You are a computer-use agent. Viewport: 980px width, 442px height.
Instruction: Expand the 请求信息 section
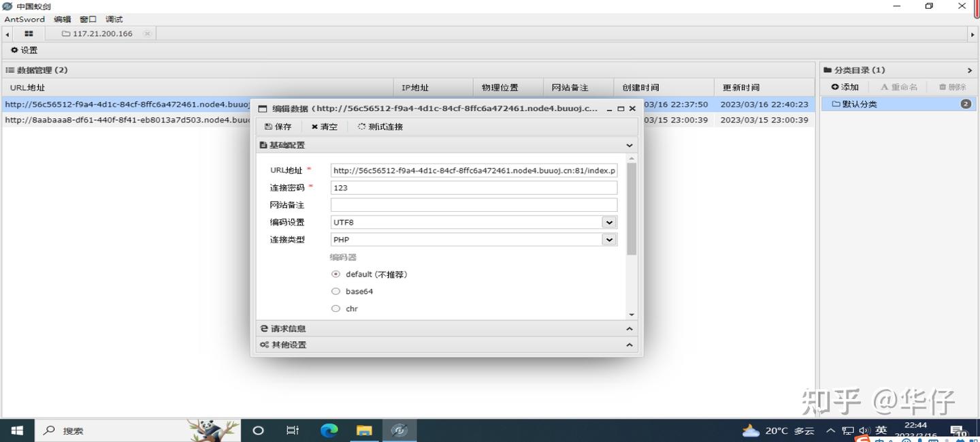coord(446,328)
